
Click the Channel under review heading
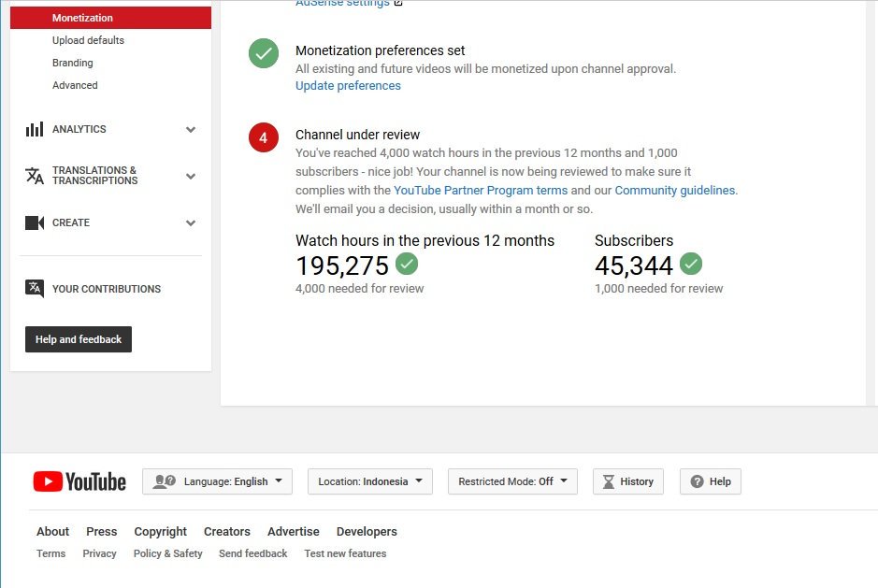(x=358, y=135)
